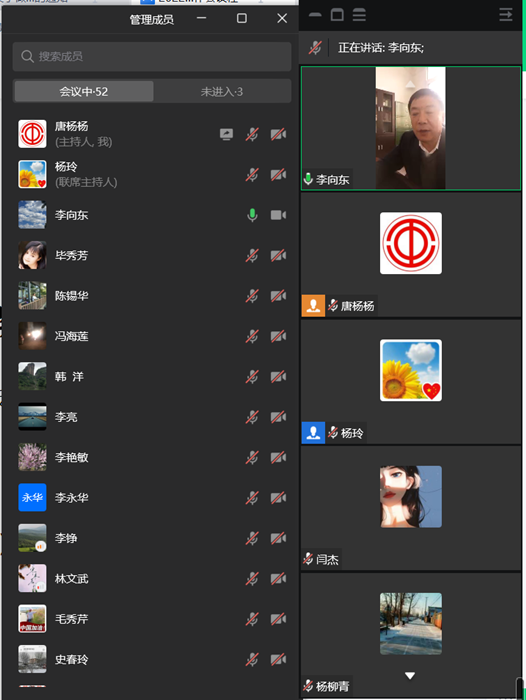
Task: Click muted mic icon for 李亮
Action: pos(252,417)
